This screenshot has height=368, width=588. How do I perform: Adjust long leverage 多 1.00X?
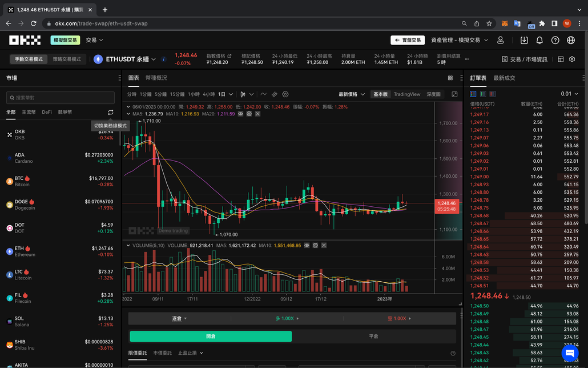(287, 318)
